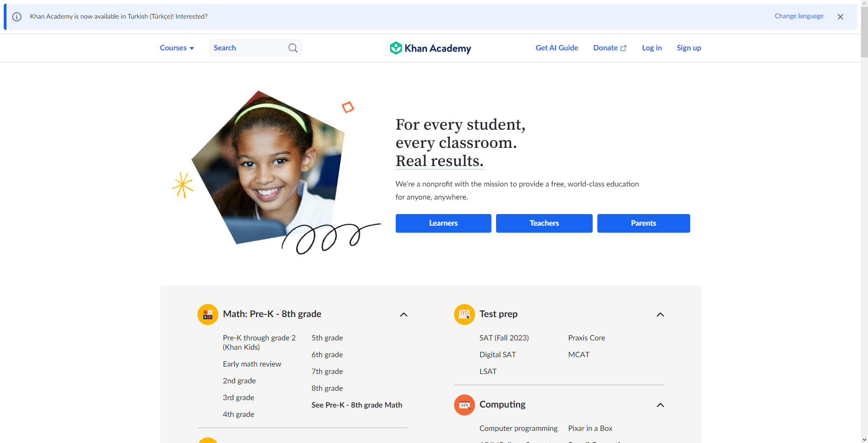Screen dimensions: 868x443
Task: Open the 3rd grade course
Action: click(x=238, y=397)
